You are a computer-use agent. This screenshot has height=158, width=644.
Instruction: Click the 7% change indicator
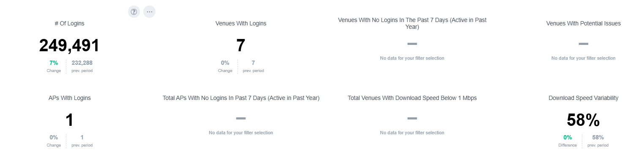point(54,63)
